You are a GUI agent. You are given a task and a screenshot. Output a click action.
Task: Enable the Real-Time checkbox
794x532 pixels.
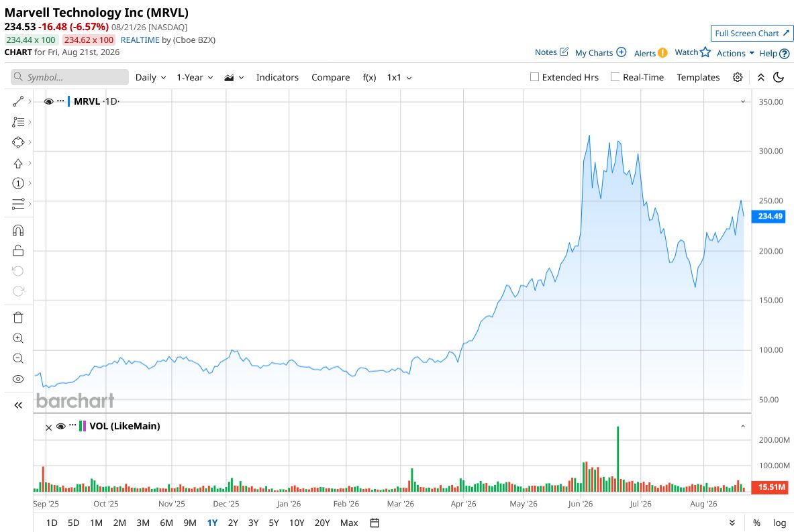pos(615,77)
